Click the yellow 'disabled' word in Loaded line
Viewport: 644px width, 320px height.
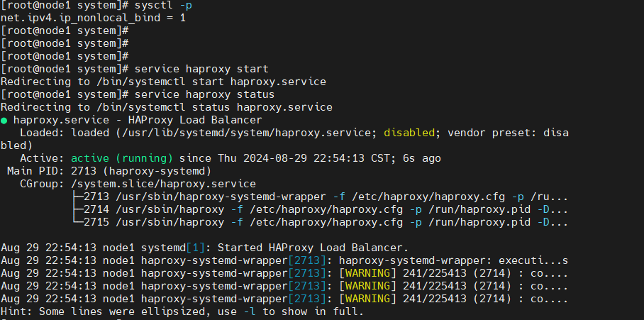[x=409, y=133]
